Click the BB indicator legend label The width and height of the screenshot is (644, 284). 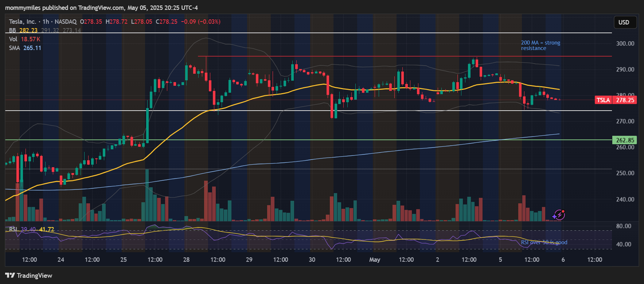coord(12,30)
